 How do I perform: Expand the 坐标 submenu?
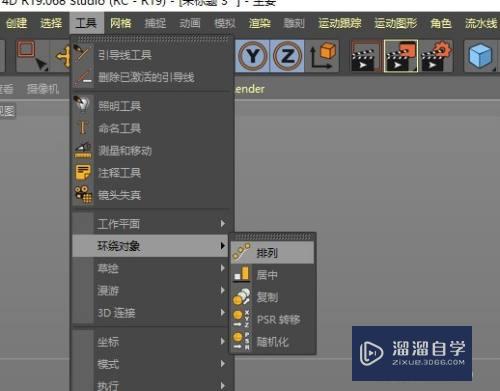(151, 342)
